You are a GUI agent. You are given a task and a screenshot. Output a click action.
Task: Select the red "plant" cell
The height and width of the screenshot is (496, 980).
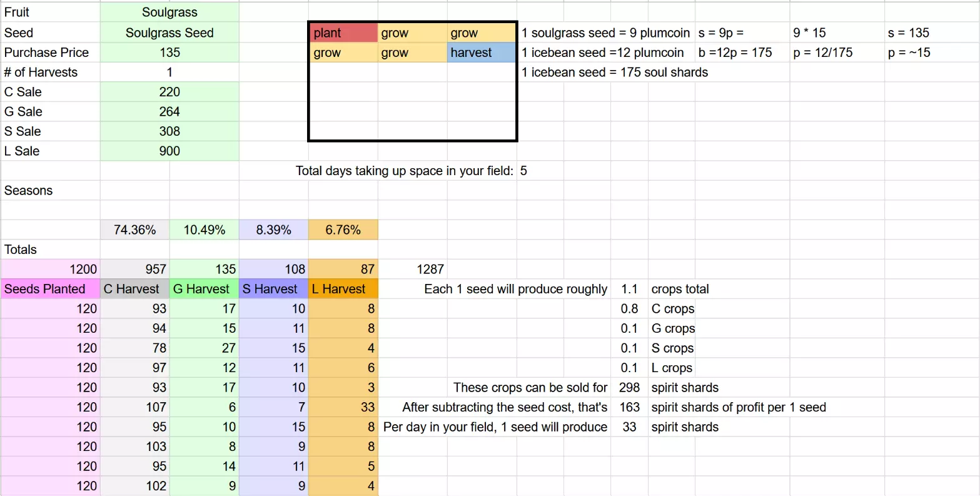click(x=343, y=33)
